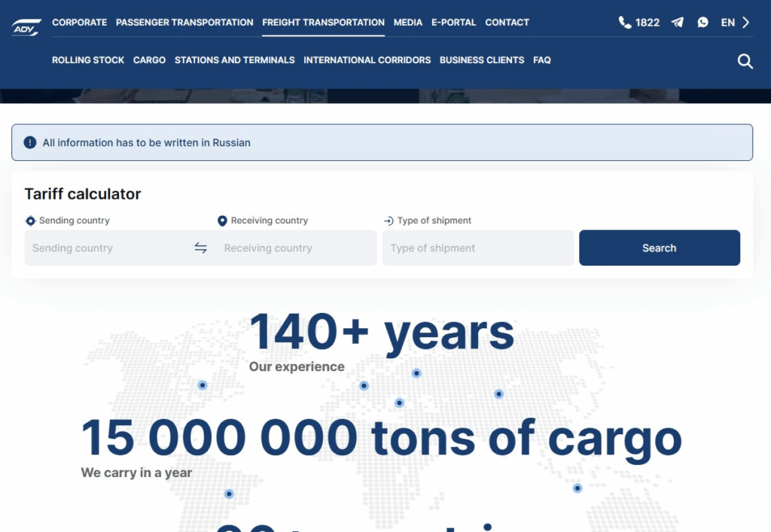The height and width of the screenshot is (532, 771).
Task: Open the Type of shipment field
Action: point(478,248)
